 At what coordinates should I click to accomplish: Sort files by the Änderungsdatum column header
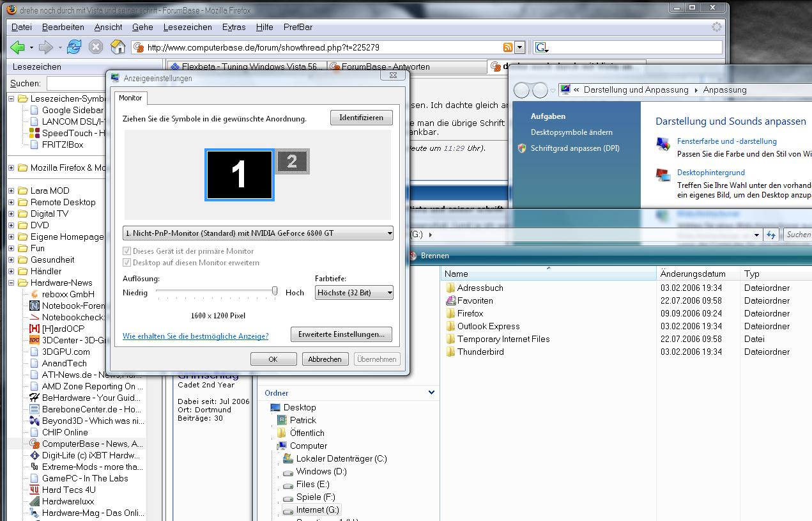(x=698, y=274)
